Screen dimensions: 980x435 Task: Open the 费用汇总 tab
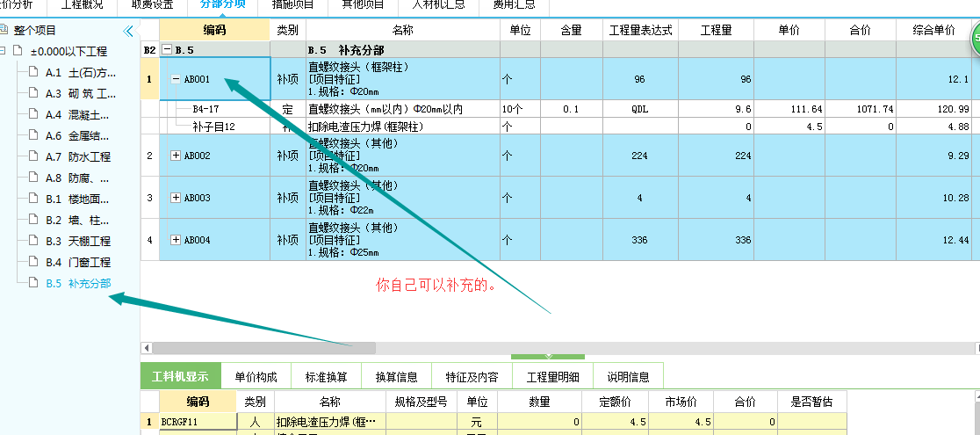click(513, 5)
